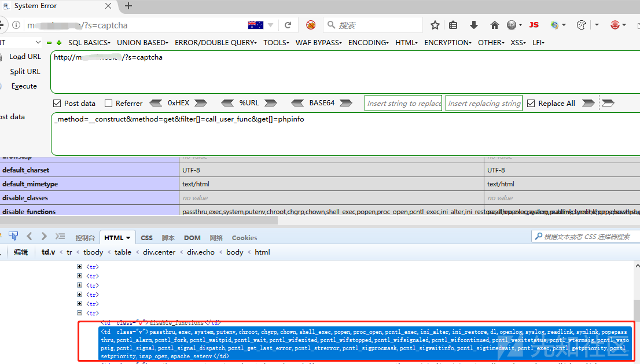Collapse the expanded tr node in HTML tree
640x364 pixels.
point(80,313)
